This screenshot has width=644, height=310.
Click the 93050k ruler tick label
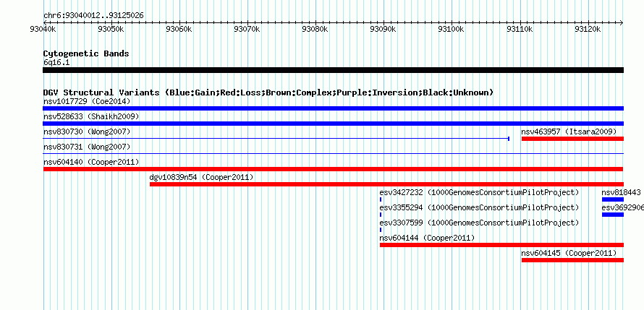111,30
